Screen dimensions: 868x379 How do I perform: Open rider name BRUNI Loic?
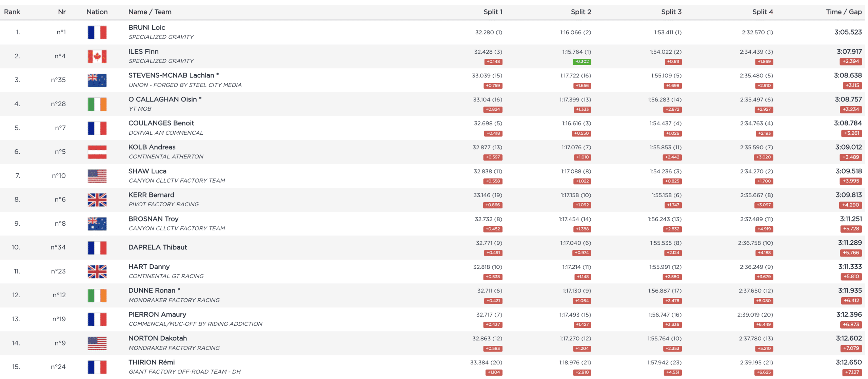[x=146, y=27]
